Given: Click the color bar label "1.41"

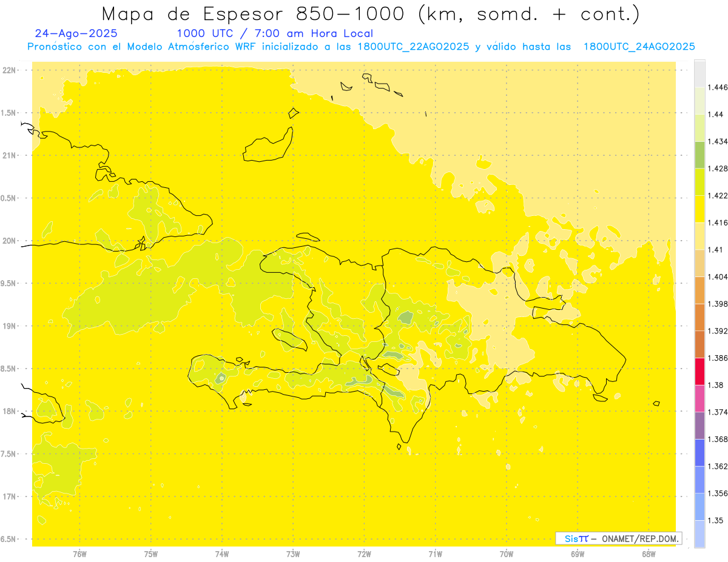Looking at the screenshot, I should 716,250.
